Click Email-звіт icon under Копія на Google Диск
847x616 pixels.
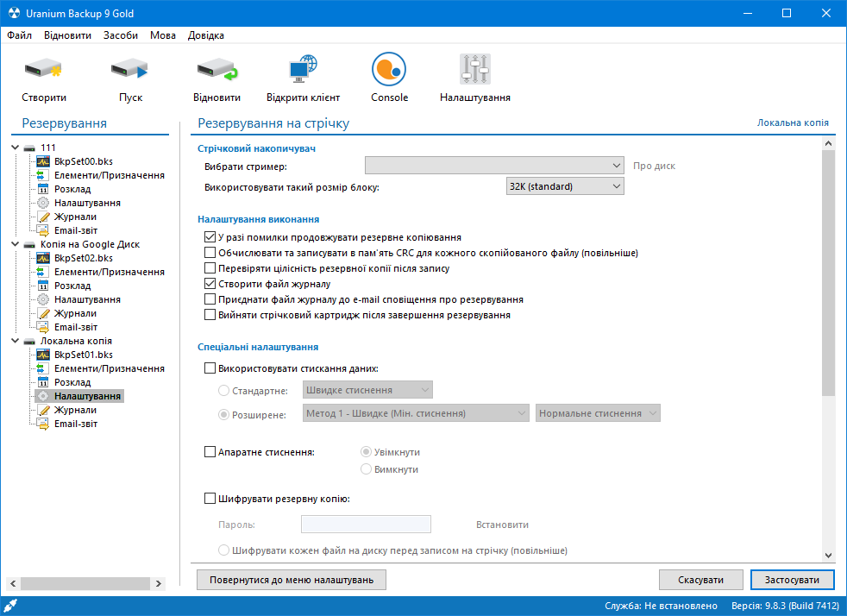pos(43,328)
